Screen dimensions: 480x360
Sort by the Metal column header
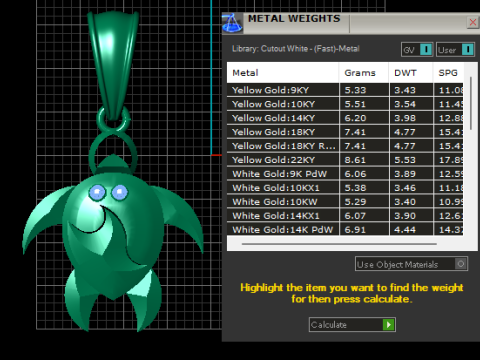[283, 73]
